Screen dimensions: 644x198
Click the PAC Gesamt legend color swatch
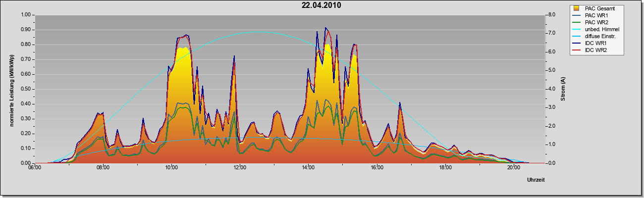coord(576,8)
